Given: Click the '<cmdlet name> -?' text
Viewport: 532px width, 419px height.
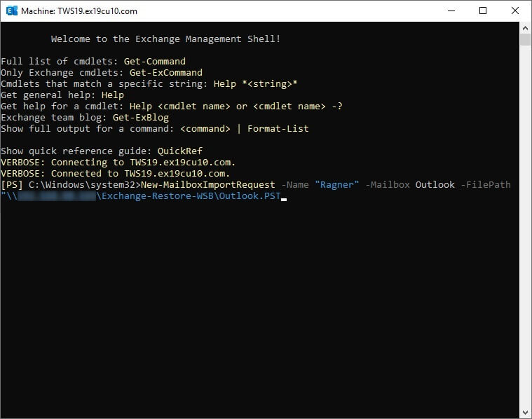Looking at the screenshot, I should click(x=298, y=107).
